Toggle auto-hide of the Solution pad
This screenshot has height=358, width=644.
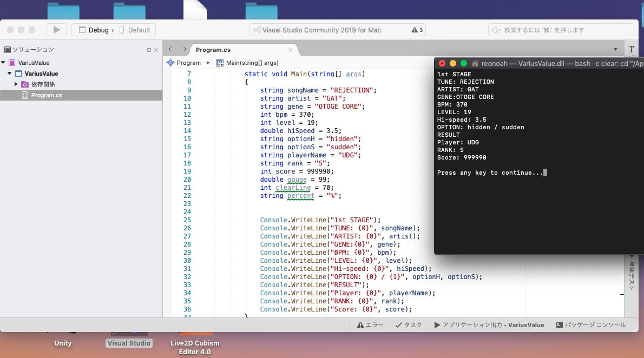[149, 50]
